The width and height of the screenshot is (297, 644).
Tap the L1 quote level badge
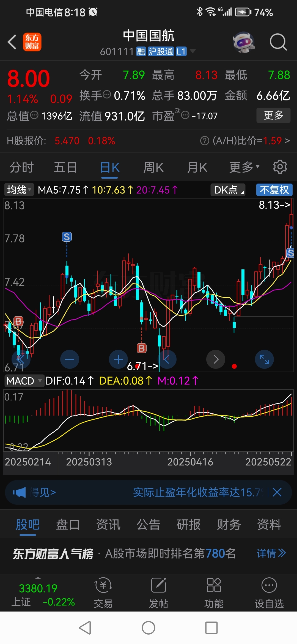click(x=181, y=51)
